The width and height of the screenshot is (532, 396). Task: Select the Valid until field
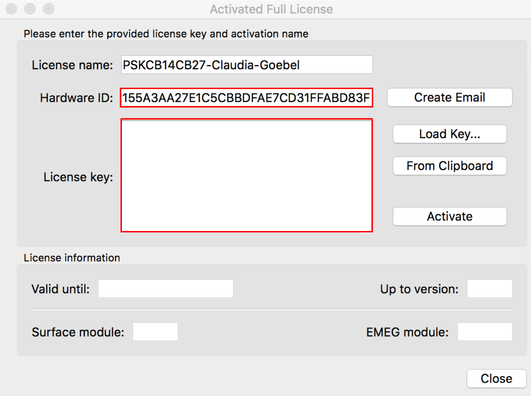coord(166,289)
